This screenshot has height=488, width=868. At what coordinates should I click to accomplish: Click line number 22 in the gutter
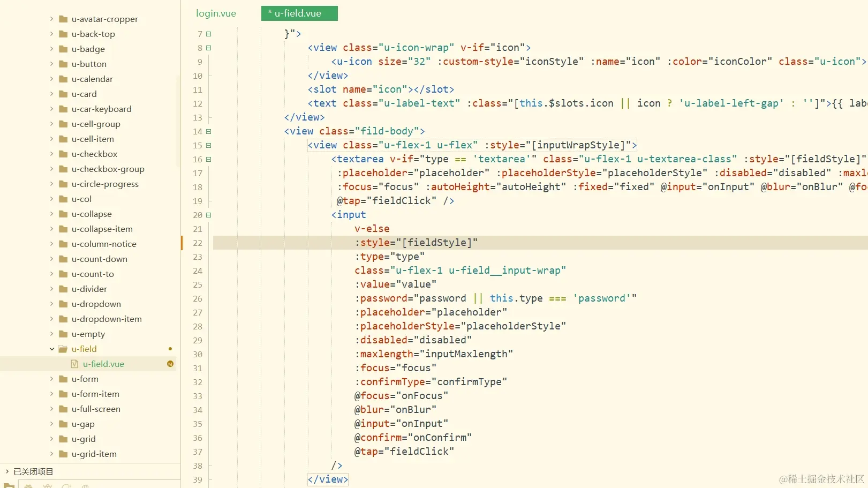(x=198, y=243)
